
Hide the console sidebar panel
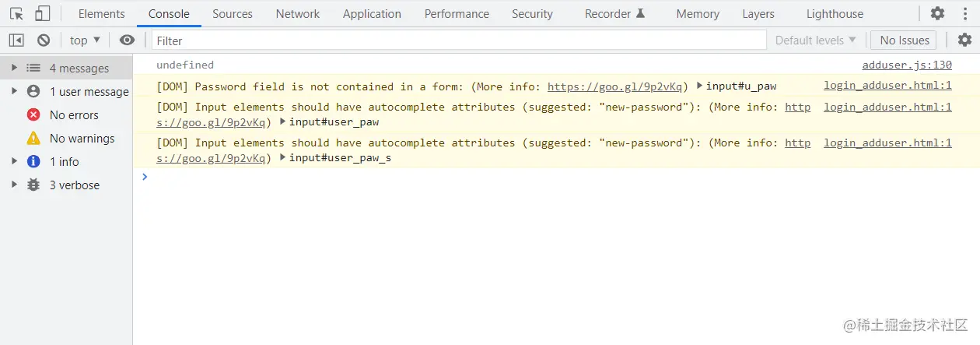click(16, 40)
